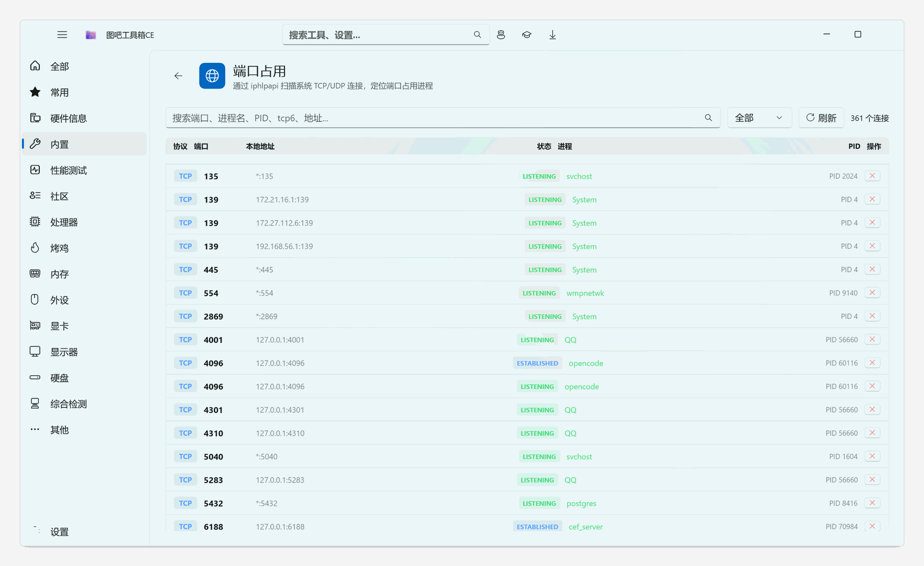This screenshot has width=924, height=566.
Task: End the wmpnetwk process on port 554
Action: (x=872, y=293)
